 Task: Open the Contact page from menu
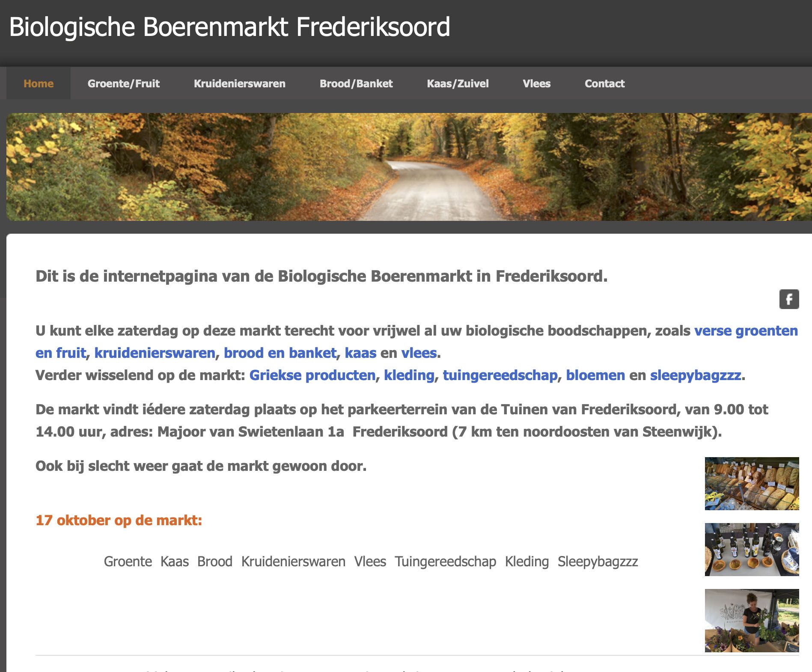pos(604,83)
